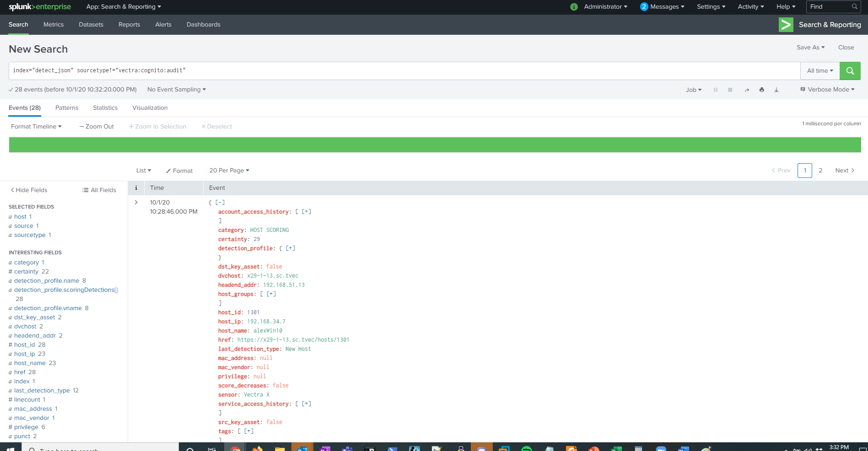Open the Job dropdown
Viewport: 868px width, 451px height.
[694, 90]
